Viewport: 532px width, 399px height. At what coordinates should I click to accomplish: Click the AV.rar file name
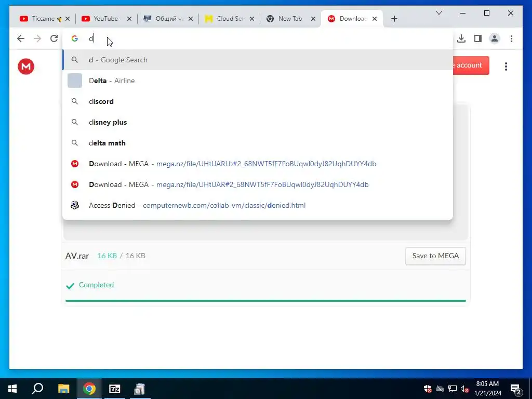77,256
